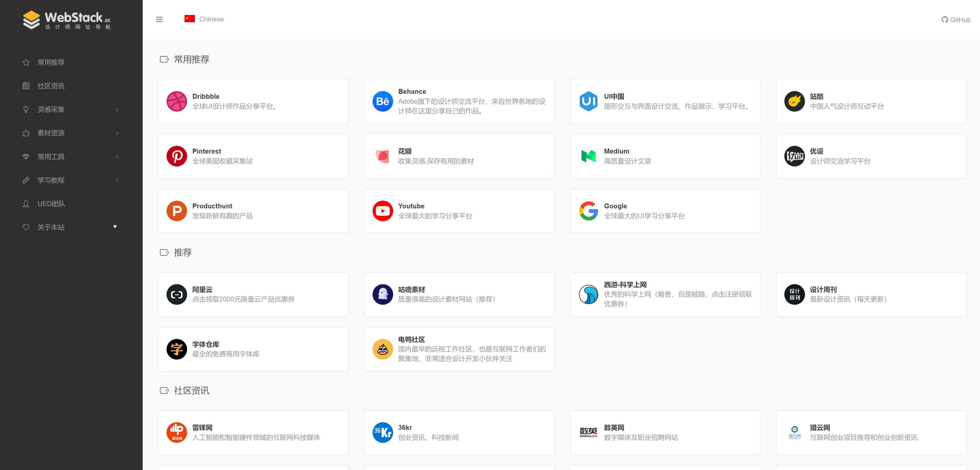
Task: Click the 字体仓库 description 最全的免费商用字体库
Action: pyautogui.click(x=226, y=354)
